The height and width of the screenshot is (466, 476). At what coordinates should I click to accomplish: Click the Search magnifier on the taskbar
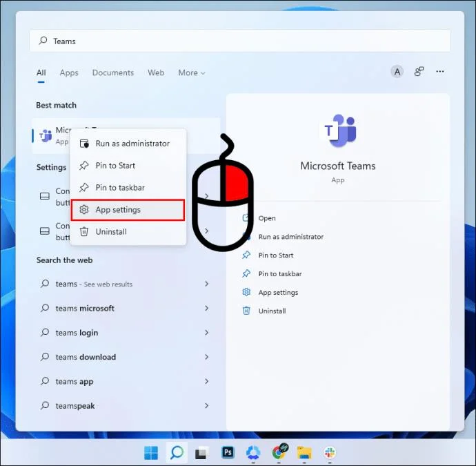coord(177,453)
